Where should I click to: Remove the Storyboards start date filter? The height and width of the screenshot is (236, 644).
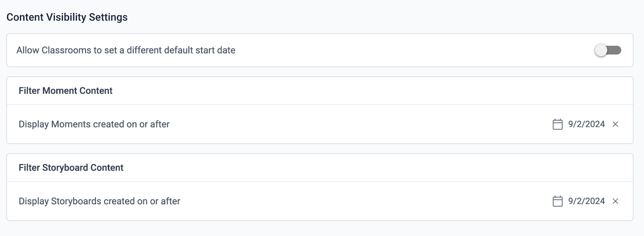[x=615, y=201]
